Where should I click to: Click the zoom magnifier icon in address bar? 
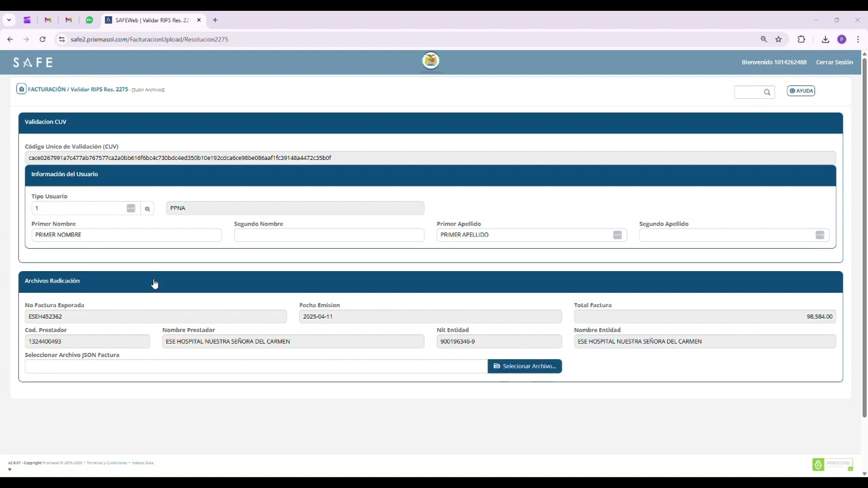point(764,39)
